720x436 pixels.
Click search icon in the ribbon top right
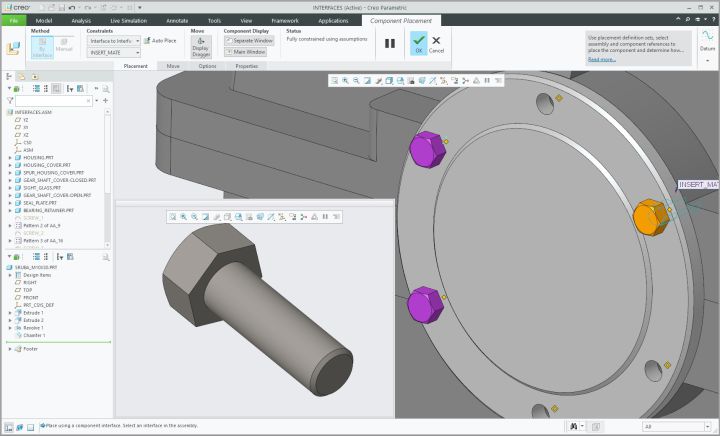tap(688, 19)
